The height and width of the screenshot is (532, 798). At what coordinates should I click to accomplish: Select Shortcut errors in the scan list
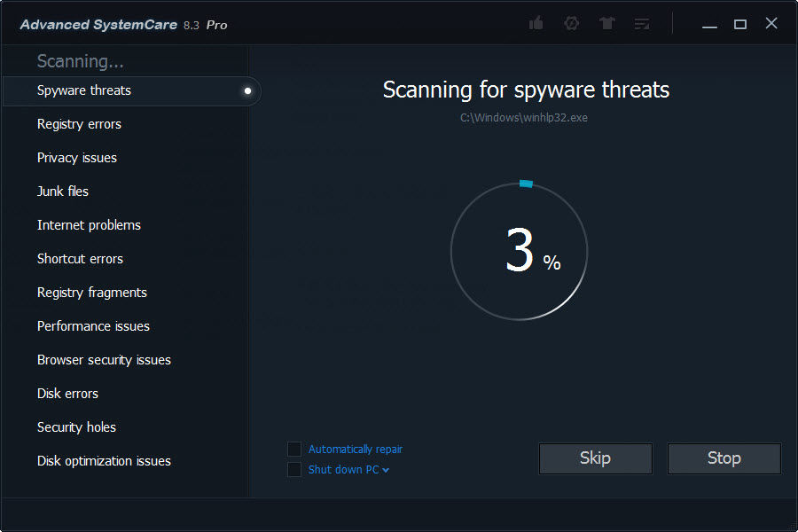tap(80, 259)
